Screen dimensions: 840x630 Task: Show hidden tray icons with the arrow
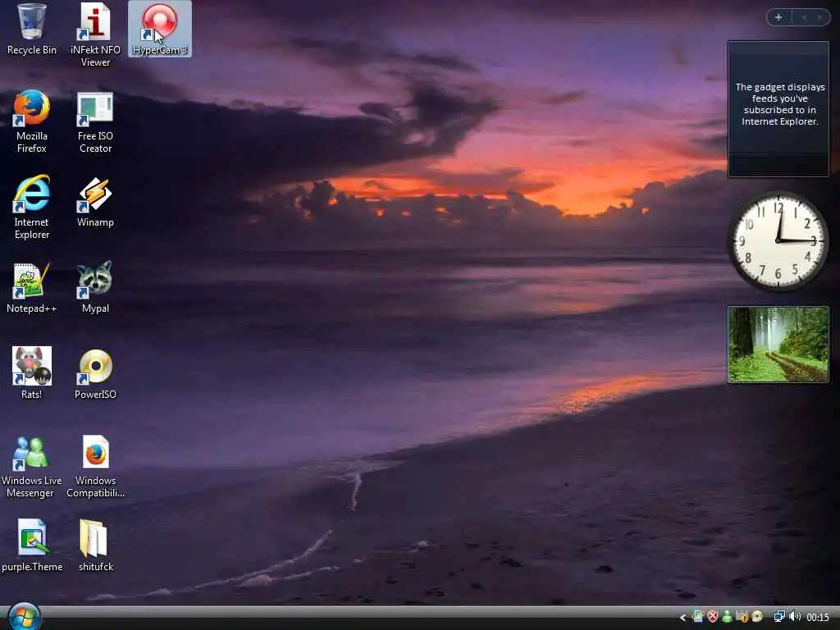pos(682,618)
